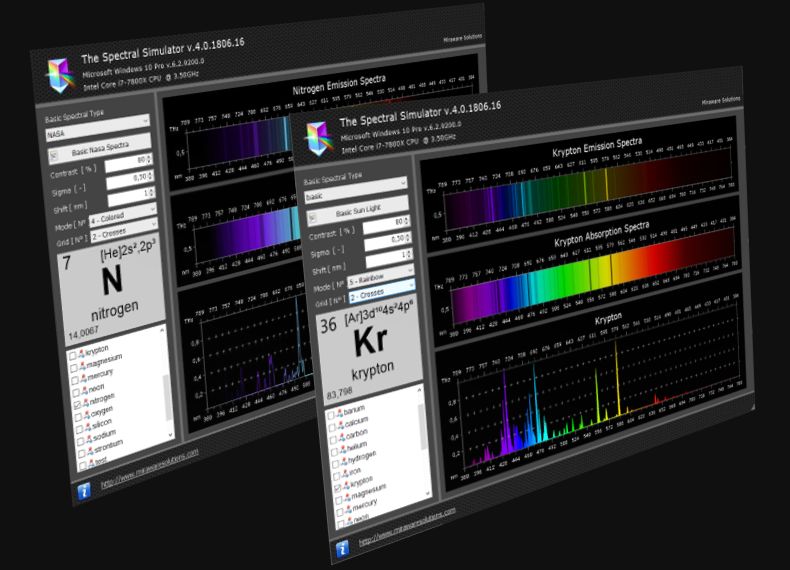Click the prism logo in the back window
Screen dimensions: 790x570
click(x=58, y=73)
